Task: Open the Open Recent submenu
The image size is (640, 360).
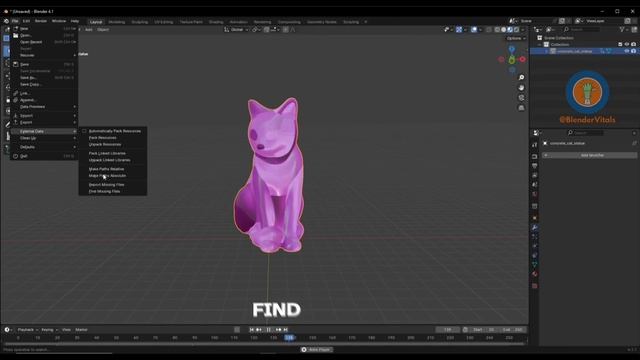Action: (x=44, y=42)
